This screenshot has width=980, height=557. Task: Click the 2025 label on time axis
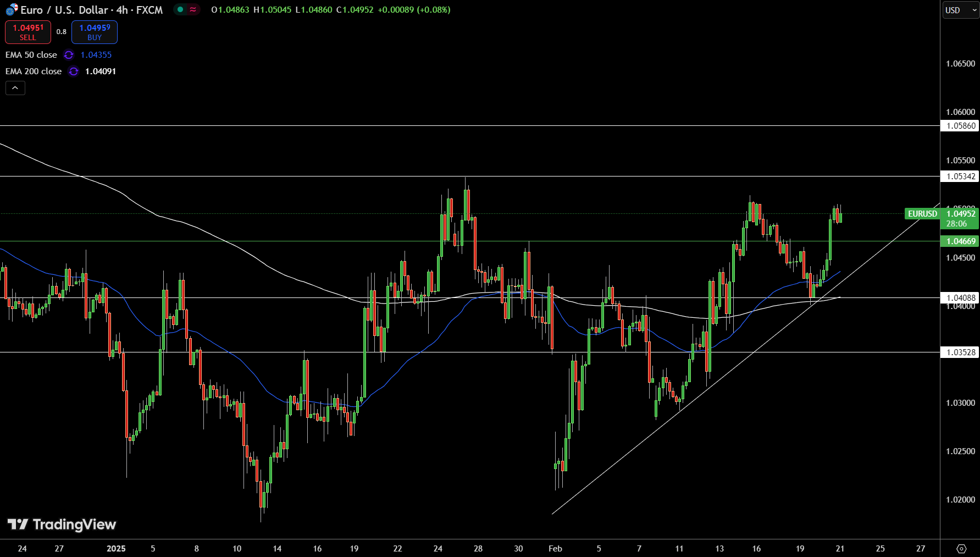pyautogui.click(x=116, y=549)
